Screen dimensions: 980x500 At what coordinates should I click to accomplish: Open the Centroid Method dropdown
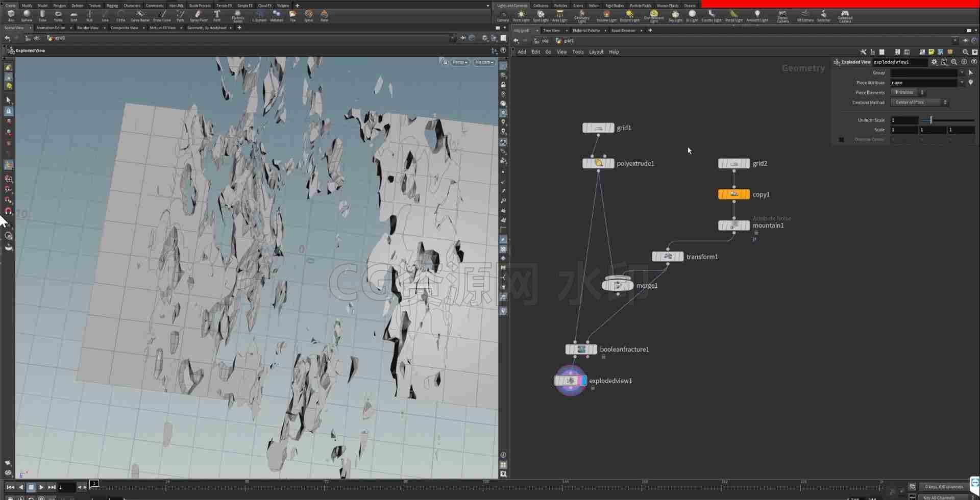coord(919,102)
